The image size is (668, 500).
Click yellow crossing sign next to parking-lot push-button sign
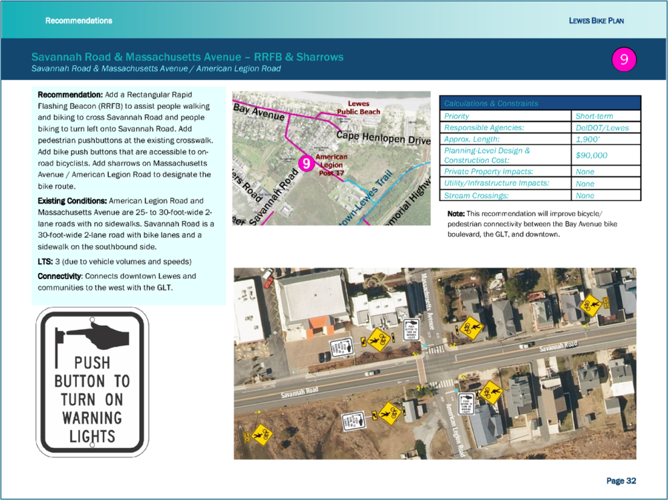(378, 339)
